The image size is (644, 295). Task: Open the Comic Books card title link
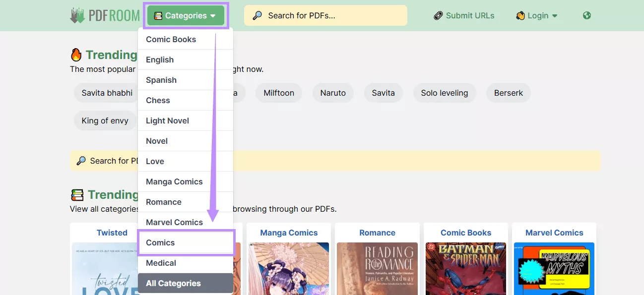(466, 233)
